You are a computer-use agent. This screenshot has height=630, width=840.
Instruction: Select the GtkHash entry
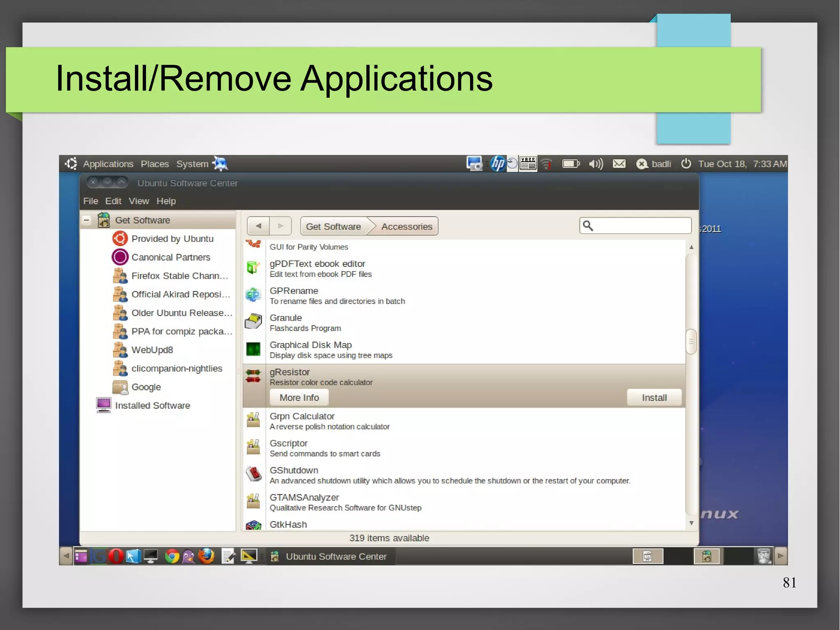pos(464,523)
